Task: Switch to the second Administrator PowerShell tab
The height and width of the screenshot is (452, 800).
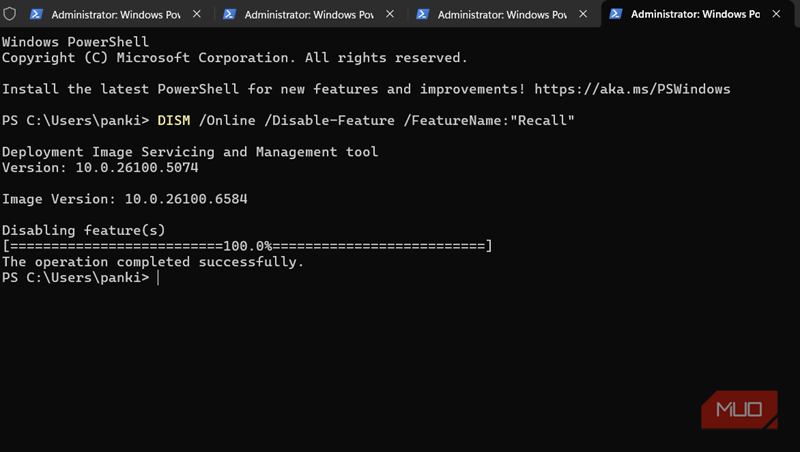Action: pos(309,14)
